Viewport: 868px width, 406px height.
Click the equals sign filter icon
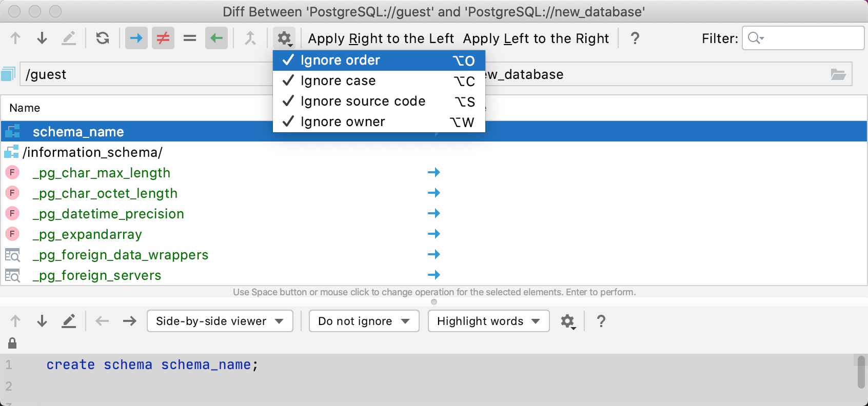pos(189,38)
